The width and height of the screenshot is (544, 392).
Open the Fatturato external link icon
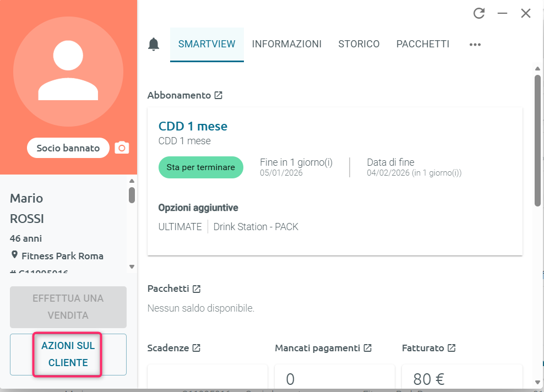(x=451, y=348)
